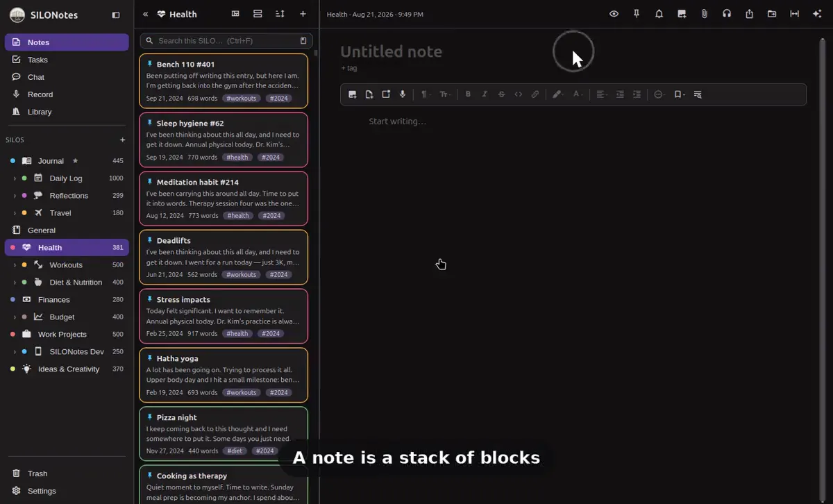Open highlighter color dropdown
This screenshot has height=504, width=833.
(x=558, y=94)
